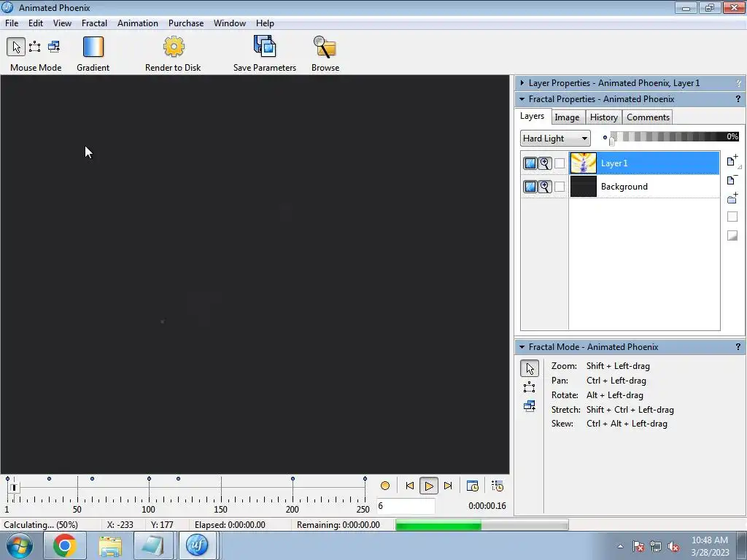This screenshot has width=747, height=560.
Task: Open the animation time settings icon
Action: tap(472, 486)
